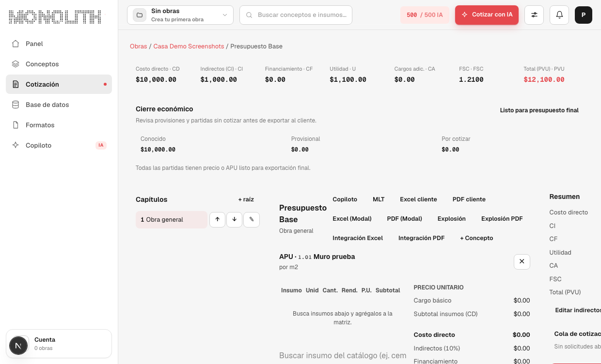Click Excel (Modal)

tap(352, 219)
